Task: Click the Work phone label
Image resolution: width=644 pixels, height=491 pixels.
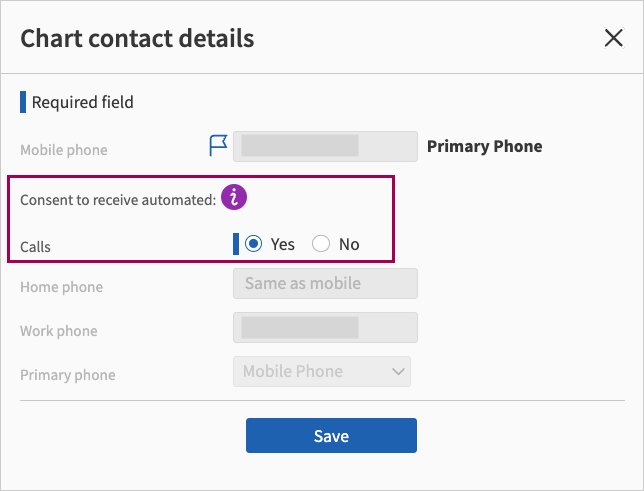Action: [x=59, y=331]
